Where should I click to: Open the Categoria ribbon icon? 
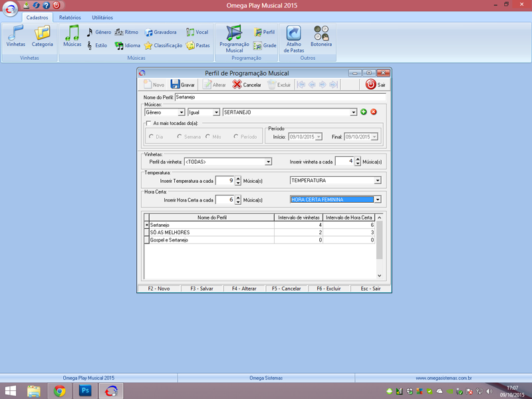42,36
